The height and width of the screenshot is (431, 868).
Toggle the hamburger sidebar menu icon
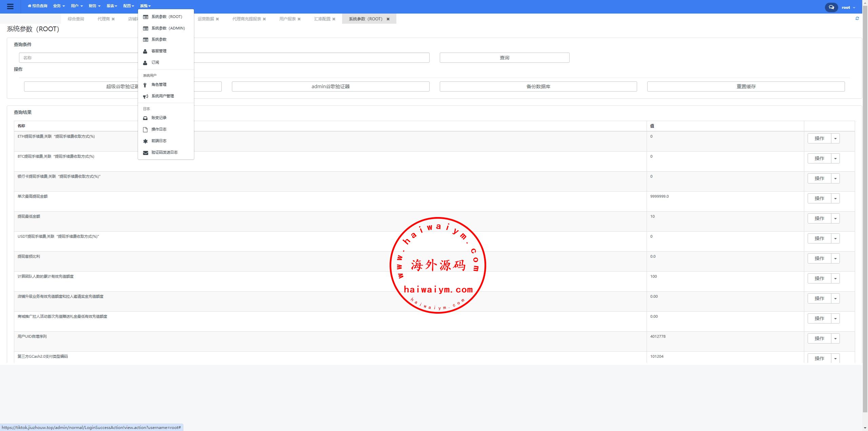[10, 6]
